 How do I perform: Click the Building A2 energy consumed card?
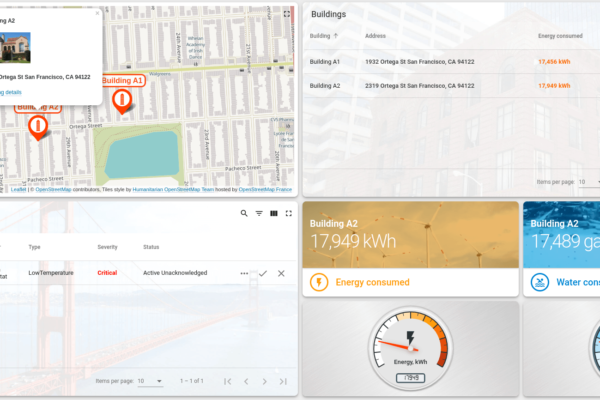(410, 248)
